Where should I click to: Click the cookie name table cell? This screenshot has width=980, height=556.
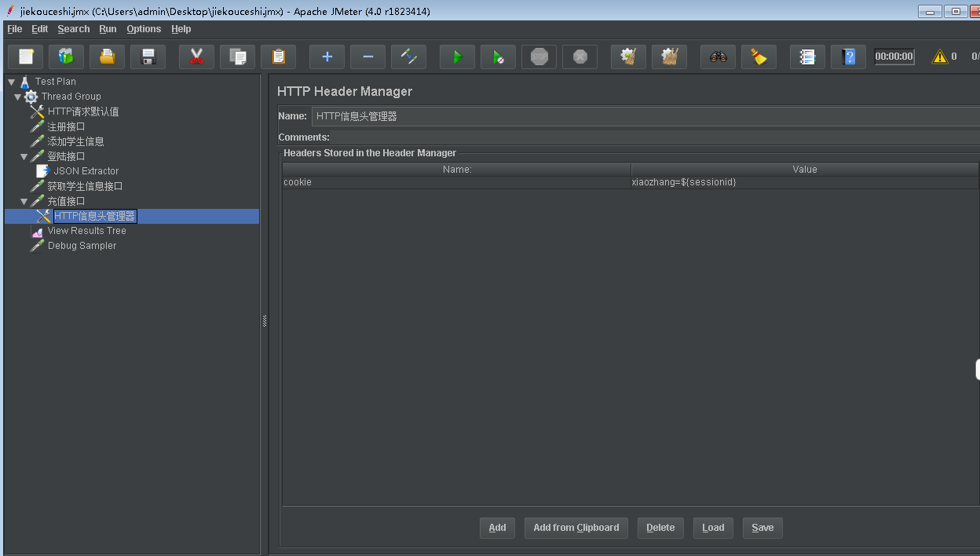[456, 182]
